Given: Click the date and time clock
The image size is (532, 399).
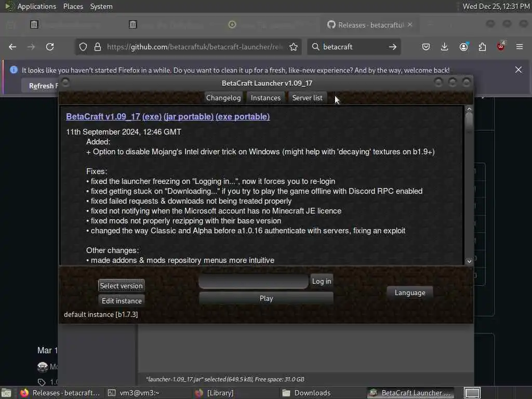Looking at the screenshot, I should (496, 6).
